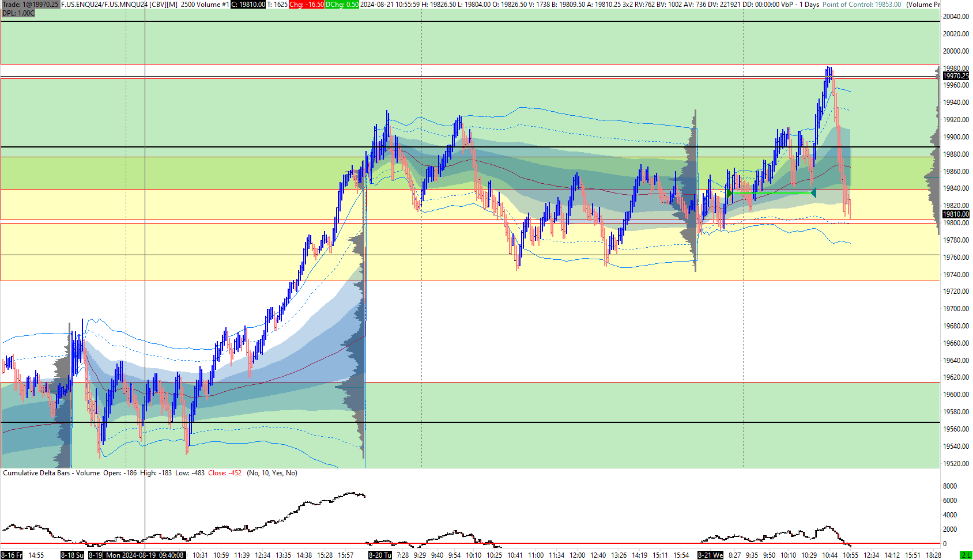Click the left green trade entry triangle

click(x=729, y=193)
